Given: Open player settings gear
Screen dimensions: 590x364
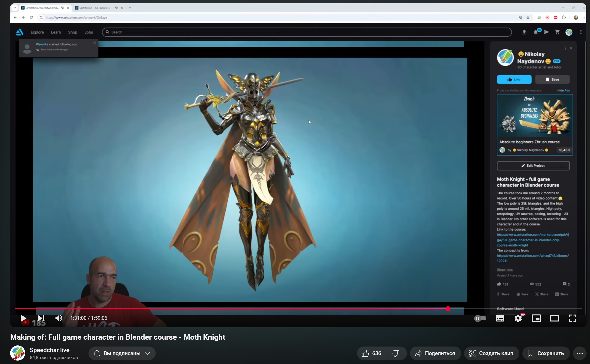Looking at the screenshot, I should tap(518, 318).
